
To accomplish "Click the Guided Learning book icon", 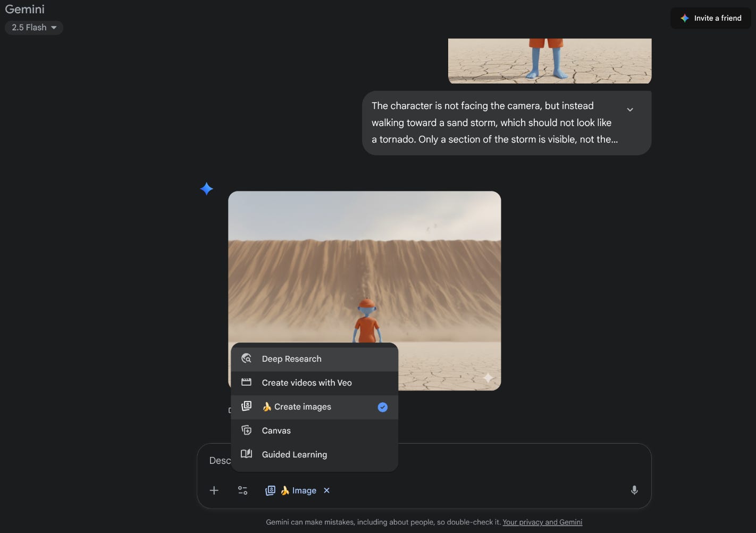I will coord(246,454).
